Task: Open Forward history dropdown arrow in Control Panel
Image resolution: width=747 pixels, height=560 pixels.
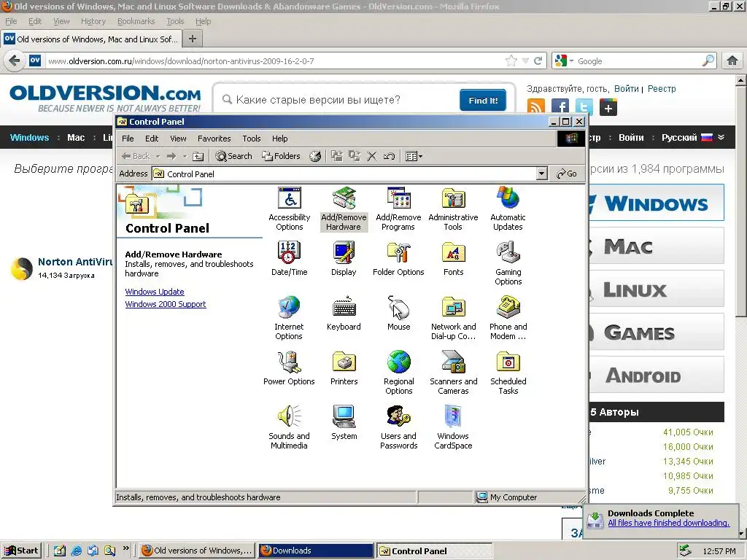Action: 185,156
